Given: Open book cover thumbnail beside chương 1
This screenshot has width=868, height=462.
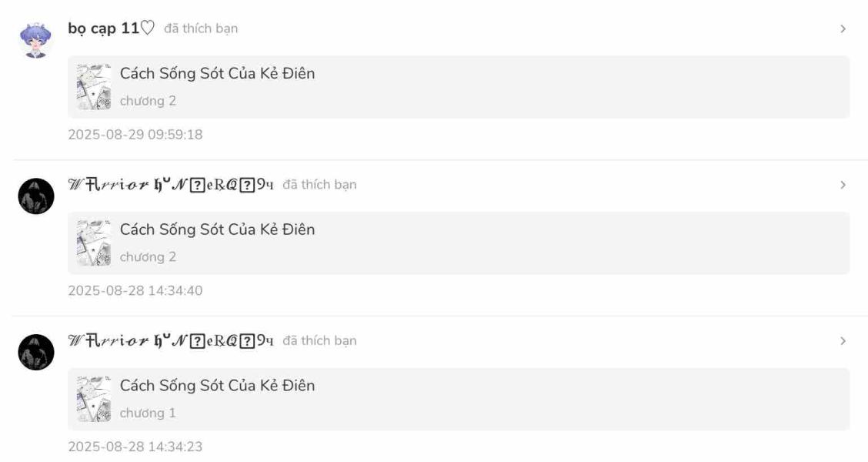Looking at the screenshot, I should point(94,399).
